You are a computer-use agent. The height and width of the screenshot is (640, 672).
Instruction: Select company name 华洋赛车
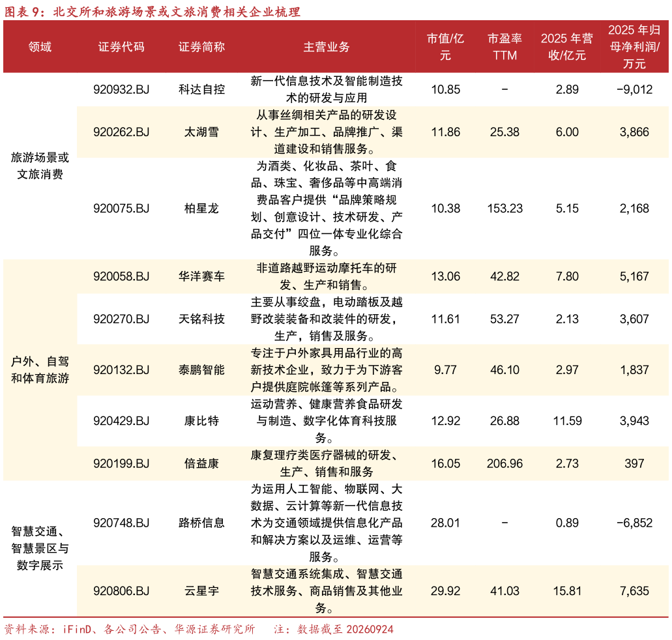(201, 276)
